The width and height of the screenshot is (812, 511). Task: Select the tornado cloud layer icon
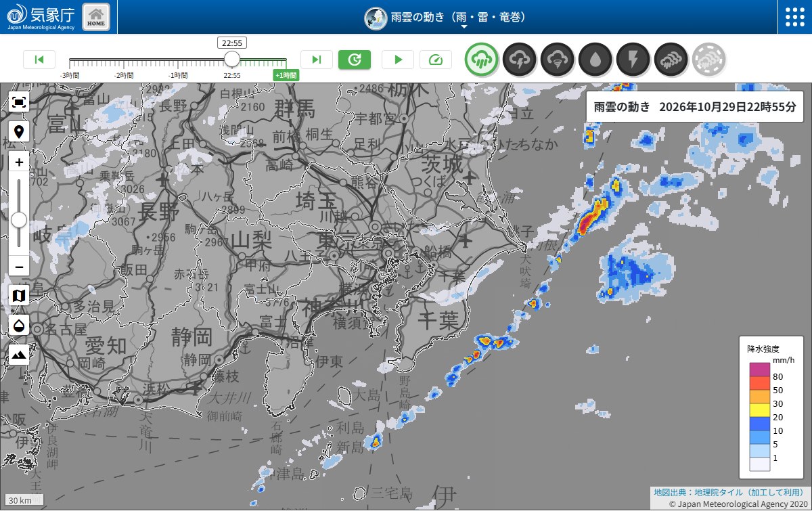pos(558,60)
